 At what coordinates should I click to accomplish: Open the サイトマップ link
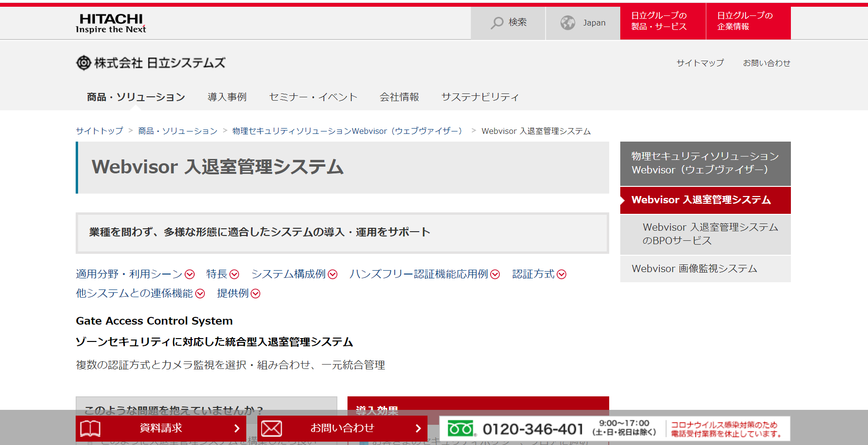pos(700,63)
